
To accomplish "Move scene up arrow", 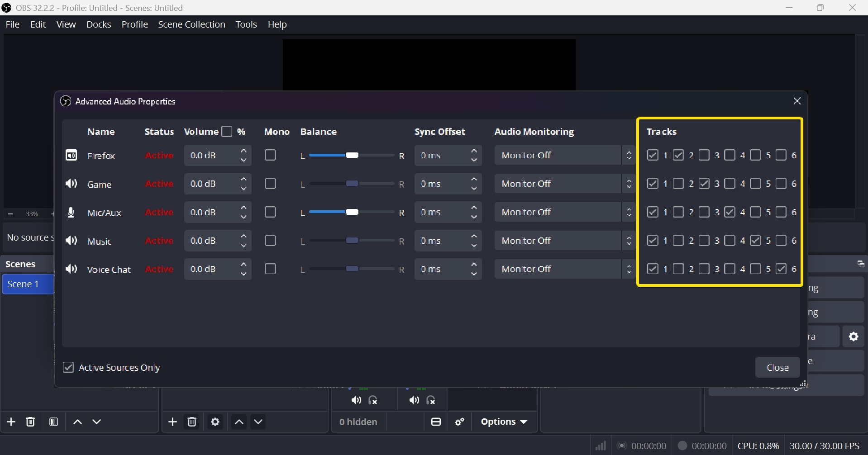I will click(x=77, y=422).
